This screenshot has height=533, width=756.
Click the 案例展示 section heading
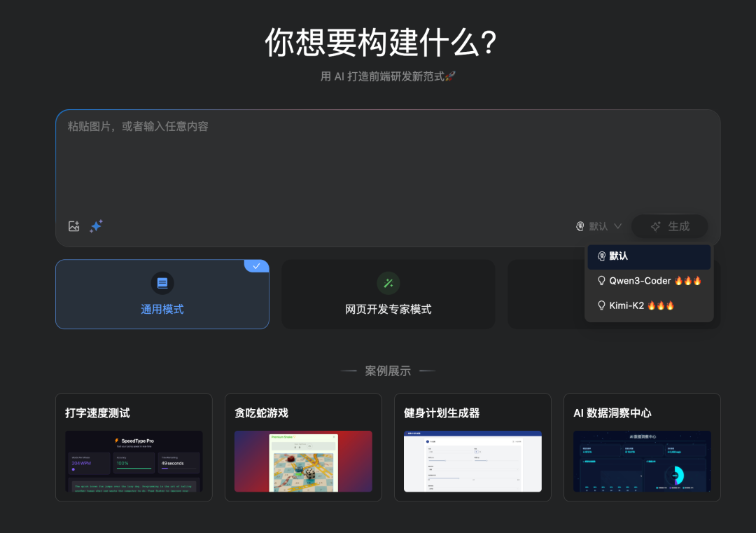click(x=388, y=371)
